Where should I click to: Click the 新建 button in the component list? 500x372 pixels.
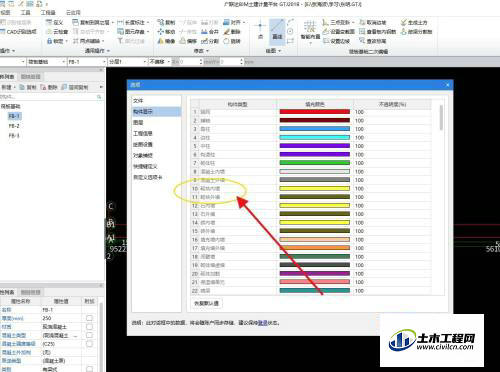pyautogui.click(x=7, y=87)
